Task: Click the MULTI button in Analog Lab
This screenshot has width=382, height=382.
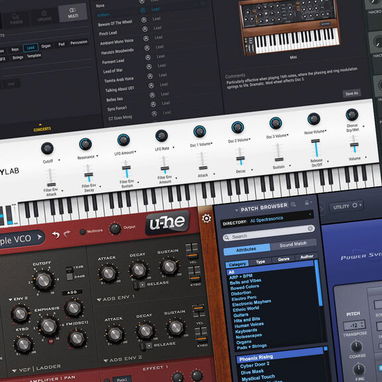Action: (x=72, y=13)
